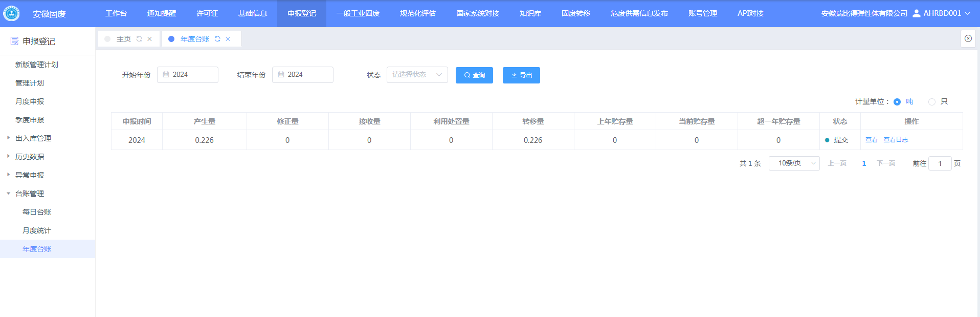Screen dimensions: 980x317
Task: Click the 前往 page number input field
Action: (x=940, y=163)
